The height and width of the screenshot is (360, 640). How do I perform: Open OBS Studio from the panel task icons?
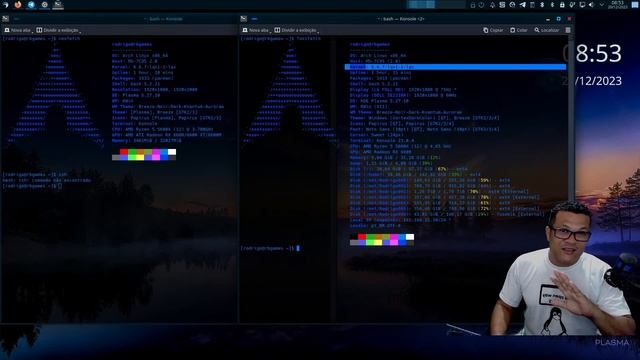(x=44, y=5)
